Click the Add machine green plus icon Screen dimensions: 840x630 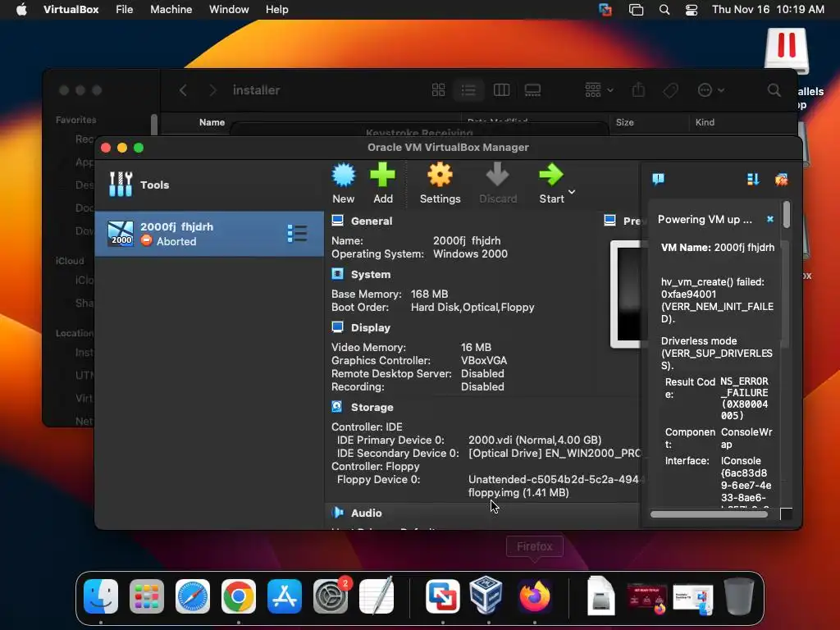382,176
